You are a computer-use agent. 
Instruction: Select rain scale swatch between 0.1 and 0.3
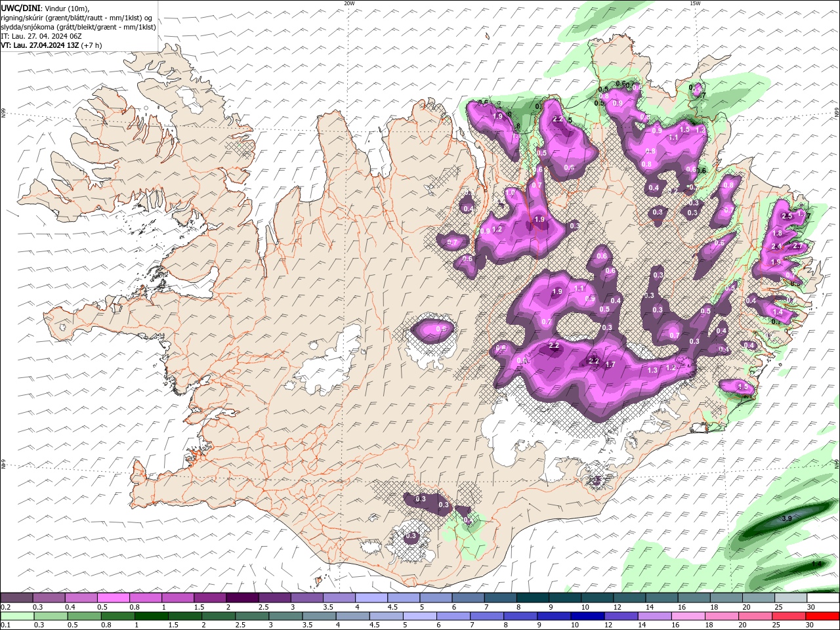[x=16, y=616]
